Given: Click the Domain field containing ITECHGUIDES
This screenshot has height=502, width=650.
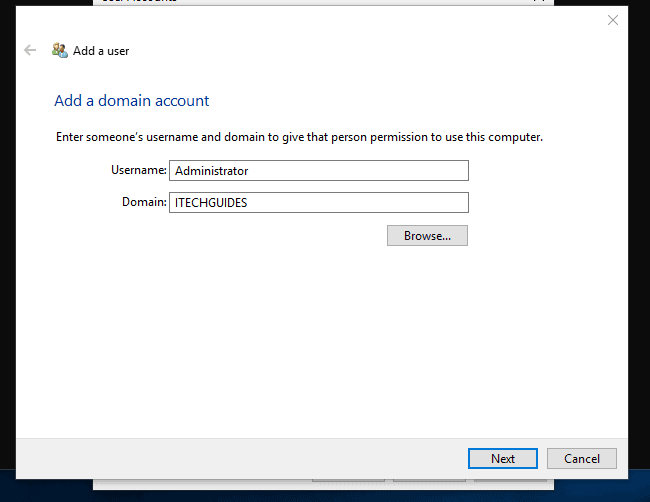Looking at the screenshot, I should [318, 203].
